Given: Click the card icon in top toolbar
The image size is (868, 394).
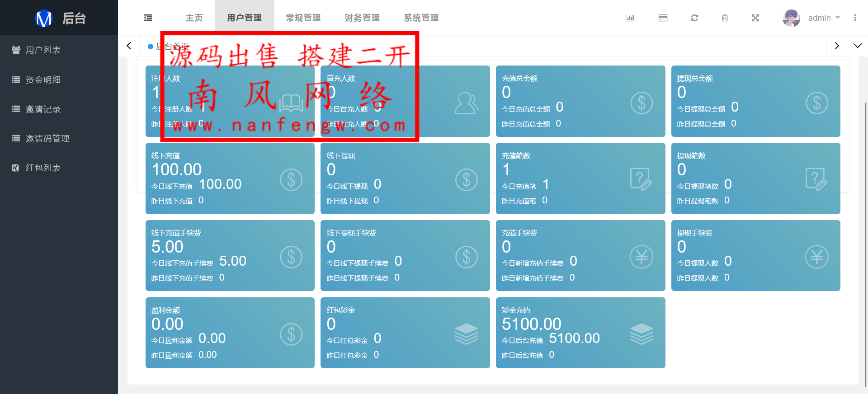Looking at the screenshot, I should tap(663, 18).
